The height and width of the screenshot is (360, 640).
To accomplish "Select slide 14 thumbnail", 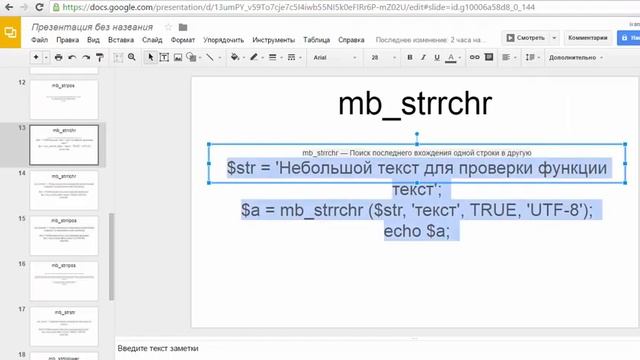I will [64, 190].
